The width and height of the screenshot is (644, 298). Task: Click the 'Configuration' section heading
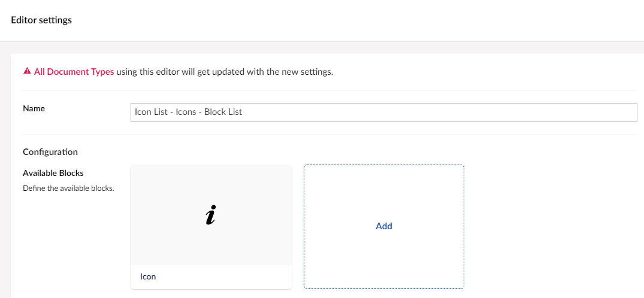50,152
